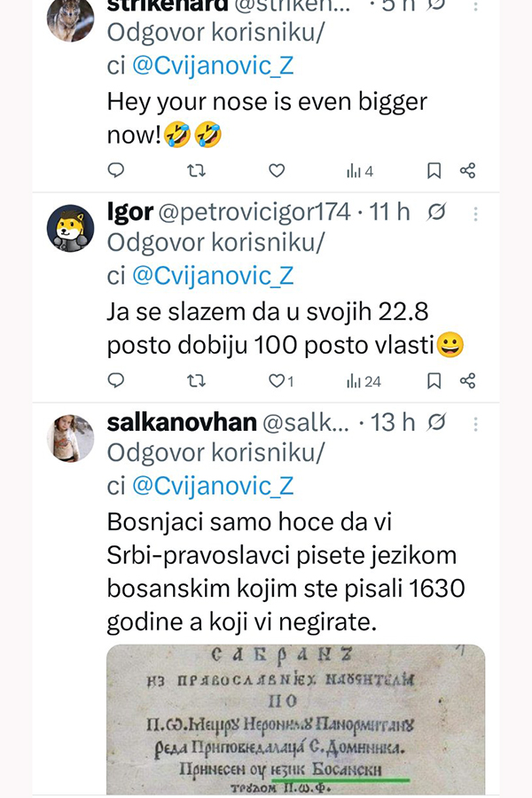Open the old Cyrillic book image
The width and height of the screenshot is (532, 798).
point(296,718)
